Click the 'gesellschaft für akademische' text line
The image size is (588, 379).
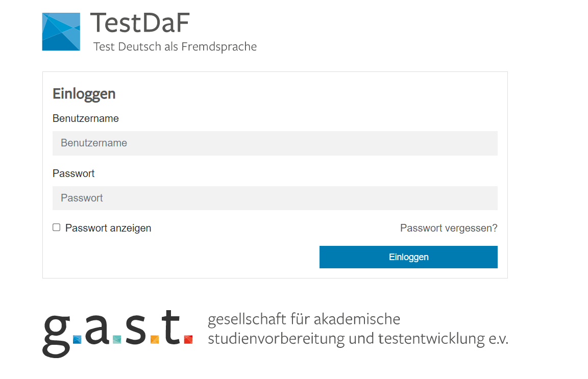304,319
